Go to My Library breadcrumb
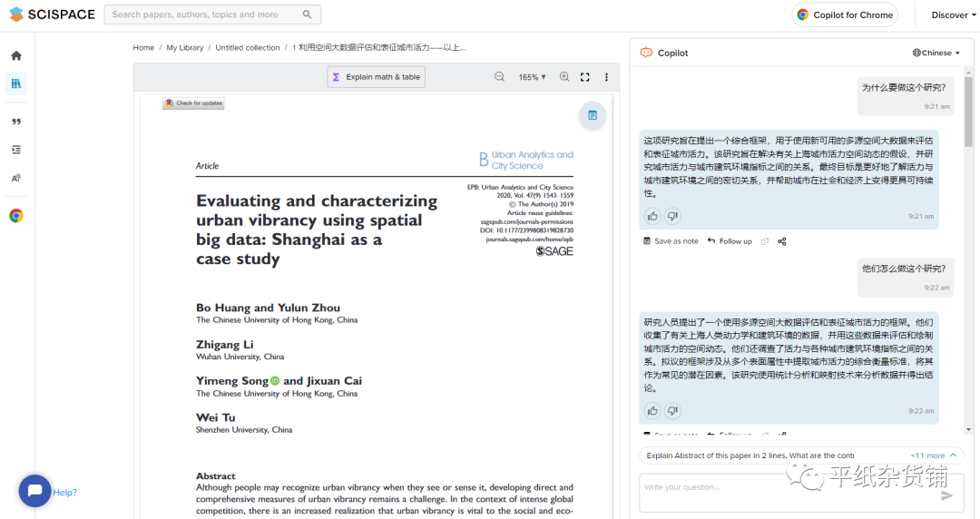Image resolution: width=980 pixels, height=519 pixels. pyautogui.click(x=185, y=47)
